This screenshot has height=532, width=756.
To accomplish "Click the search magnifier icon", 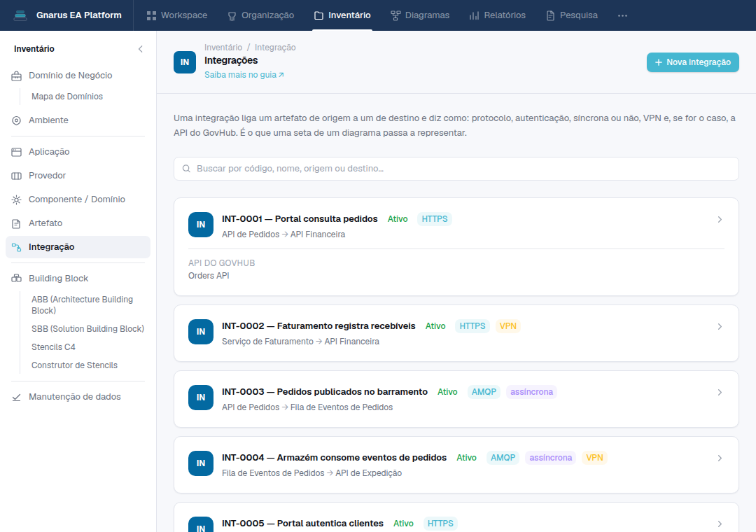I will pos(186,169).
